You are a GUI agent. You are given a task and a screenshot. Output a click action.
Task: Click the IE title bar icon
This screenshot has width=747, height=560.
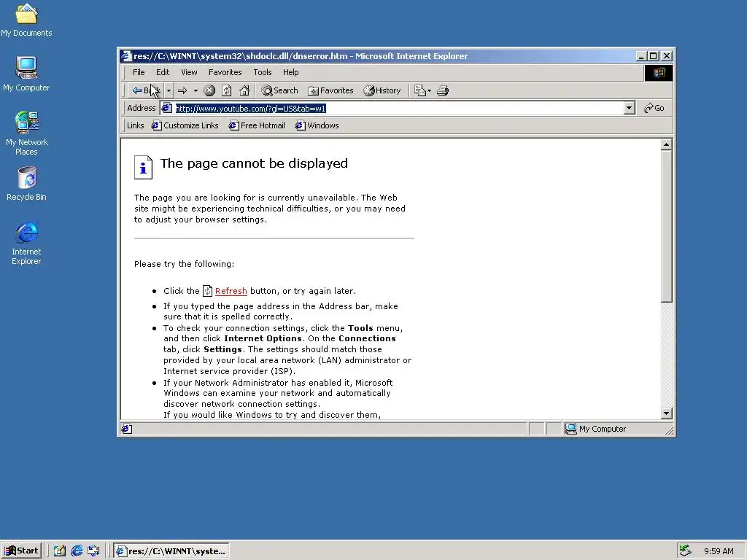coord(126,56)
